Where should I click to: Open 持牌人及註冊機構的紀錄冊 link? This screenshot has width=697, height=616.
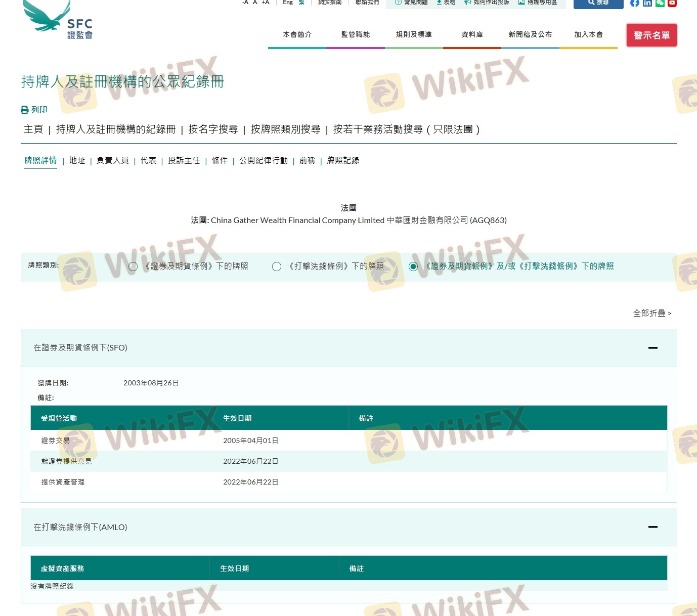[x=116, y=129]
